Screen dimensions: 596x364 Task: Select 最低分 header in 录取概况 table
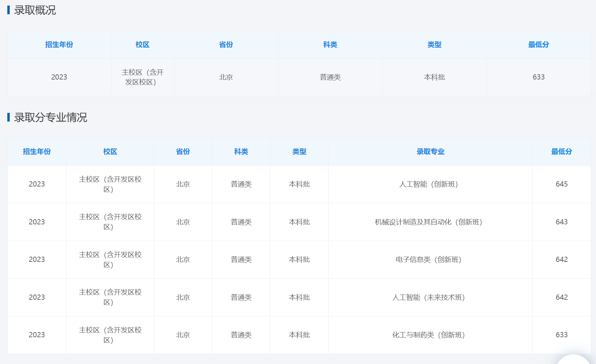coord(538,45)
